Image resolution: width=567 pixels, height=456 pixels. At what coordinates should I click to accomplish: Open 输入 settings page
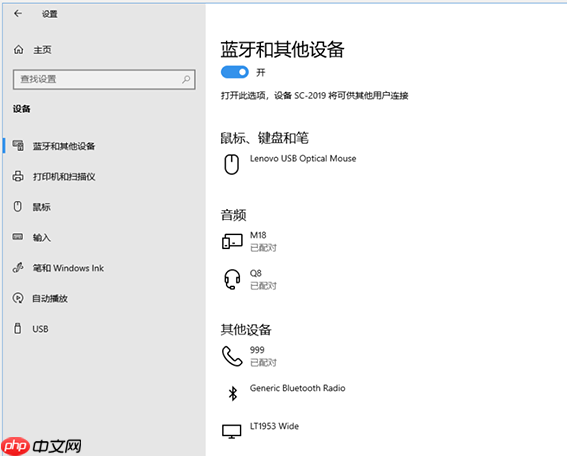(42, 237)
